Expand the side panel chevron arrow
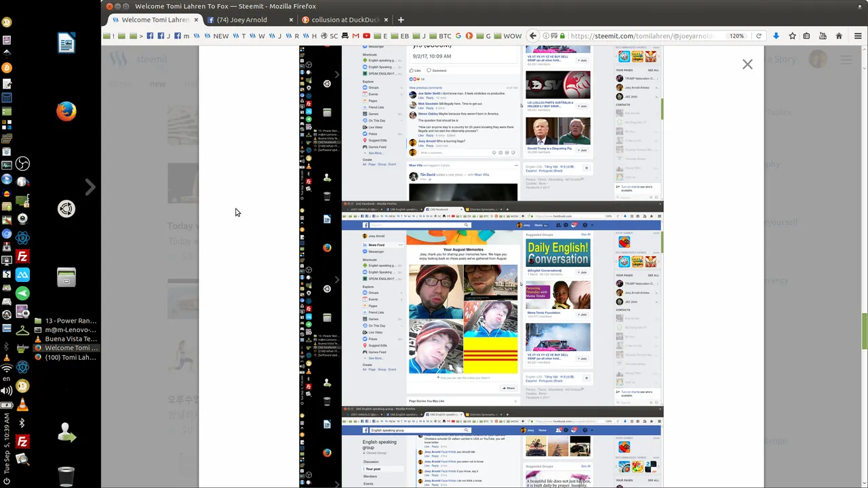This screenshot has width=868, height=488. coord(90,186)
